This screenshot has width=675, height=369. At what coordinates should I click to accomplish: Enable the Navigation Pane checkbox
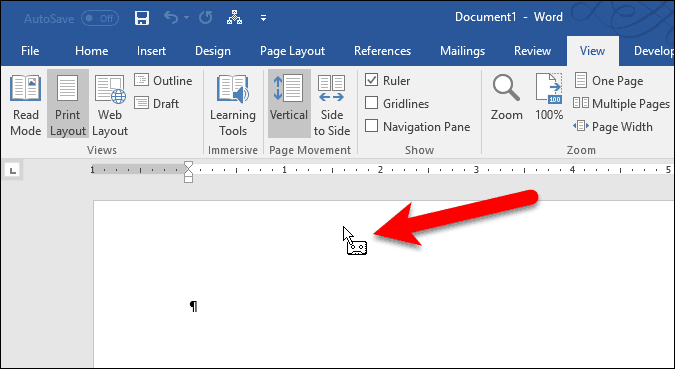[x=372, y=126]
